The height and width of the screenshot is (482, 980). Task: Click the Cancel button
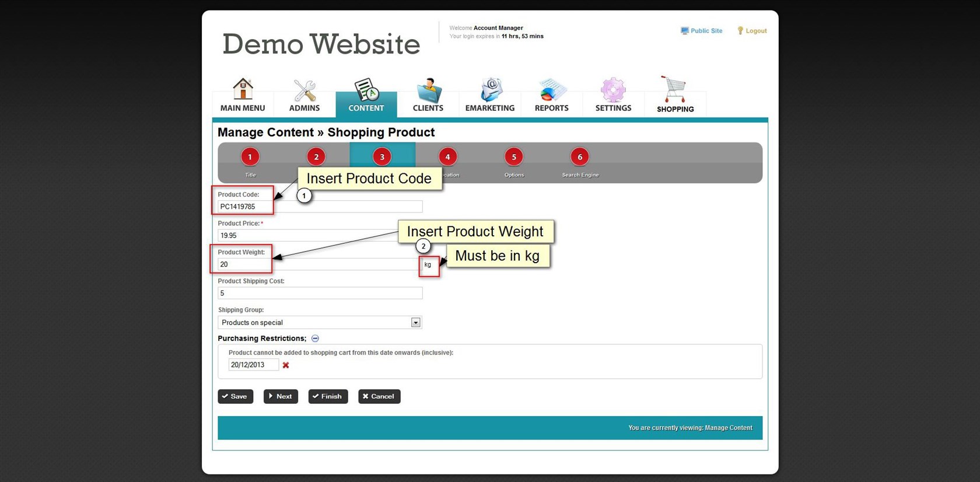tap(379, 397)
